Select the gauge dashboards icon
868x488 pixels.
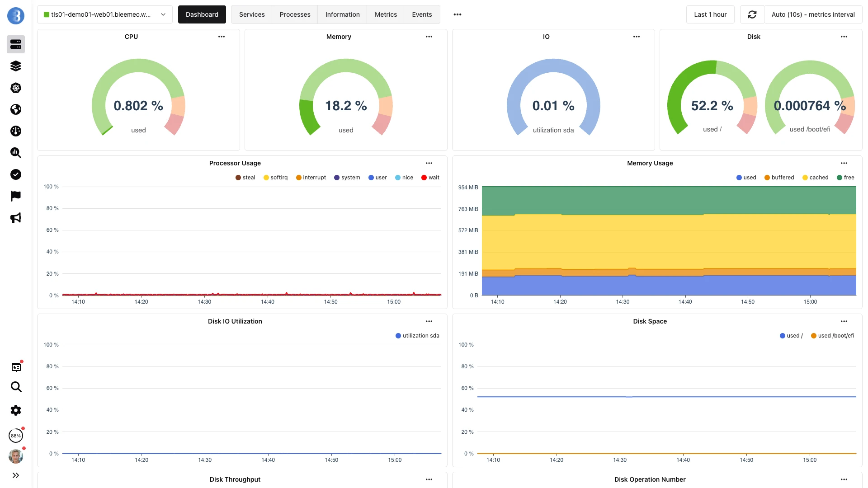(x=16, y=131)
